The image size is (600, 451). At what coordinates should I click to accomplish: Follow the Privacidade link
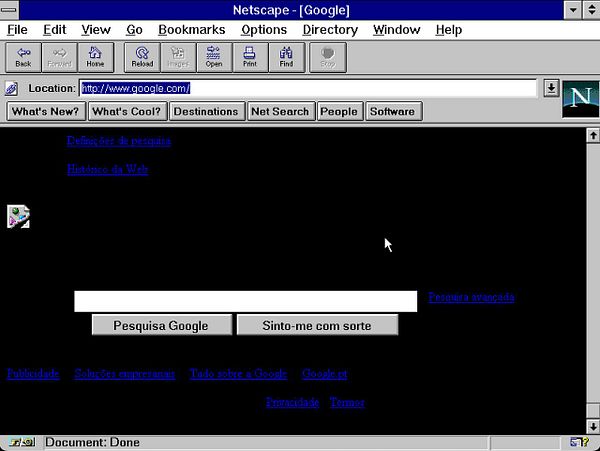tap(292, 402)
